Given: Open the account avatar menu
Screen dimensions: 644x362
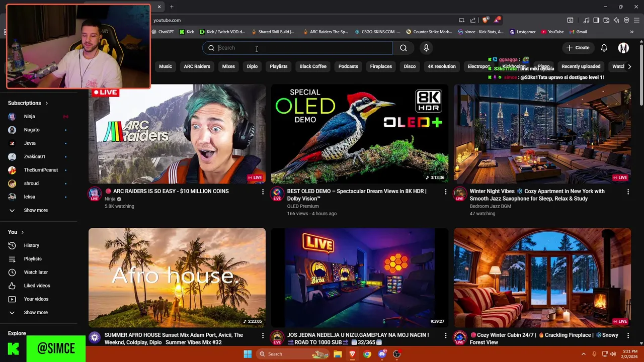Looking at the screenshot, I should coord(623,48).
